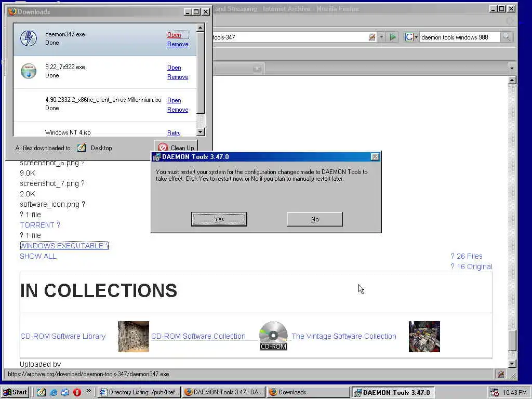Click the green Go arrow in Firefox
Image resolution: width=532 pixels, height=399 pixels.
pos(393,37)
